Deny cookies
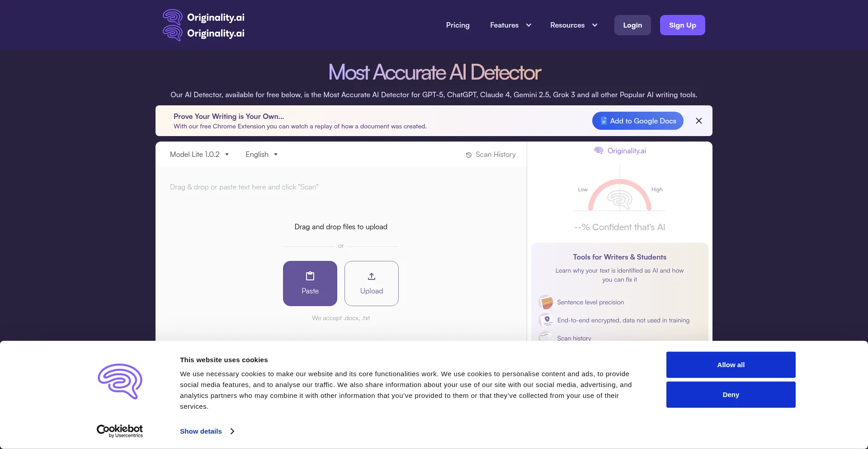Screen dimensions: 868x449 (731, 395)
